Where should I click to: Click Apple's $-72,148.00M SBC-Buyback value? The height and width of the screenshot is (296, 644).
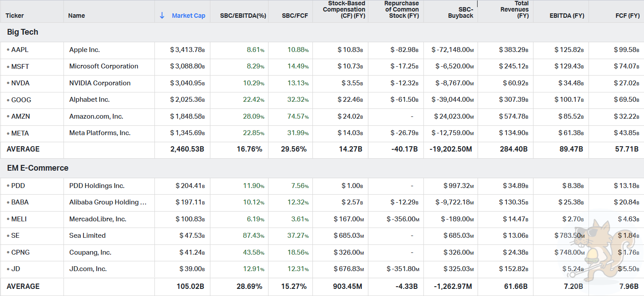[453, 50]
